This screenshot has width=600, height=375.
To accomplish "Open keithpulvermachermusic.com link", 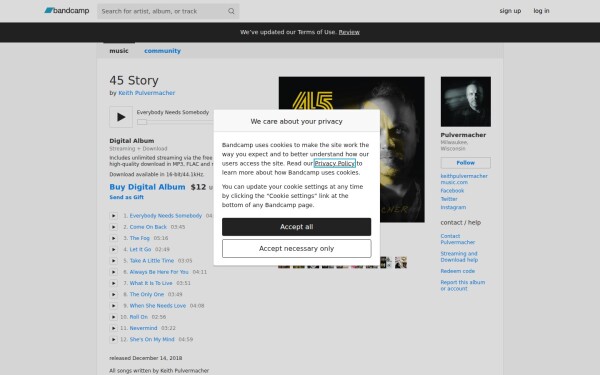I will [464, 179].
